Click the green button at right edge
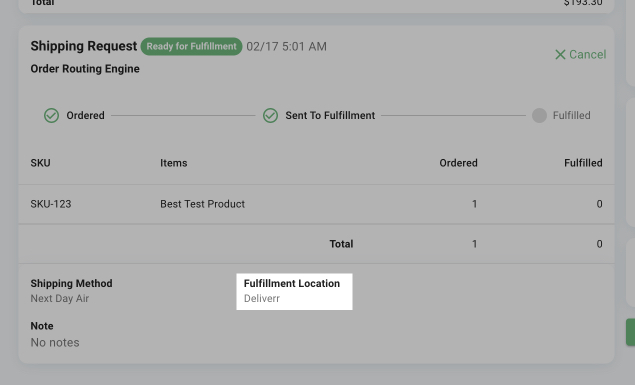The height and width of the screenshot is (385, 635). point(631,332)
